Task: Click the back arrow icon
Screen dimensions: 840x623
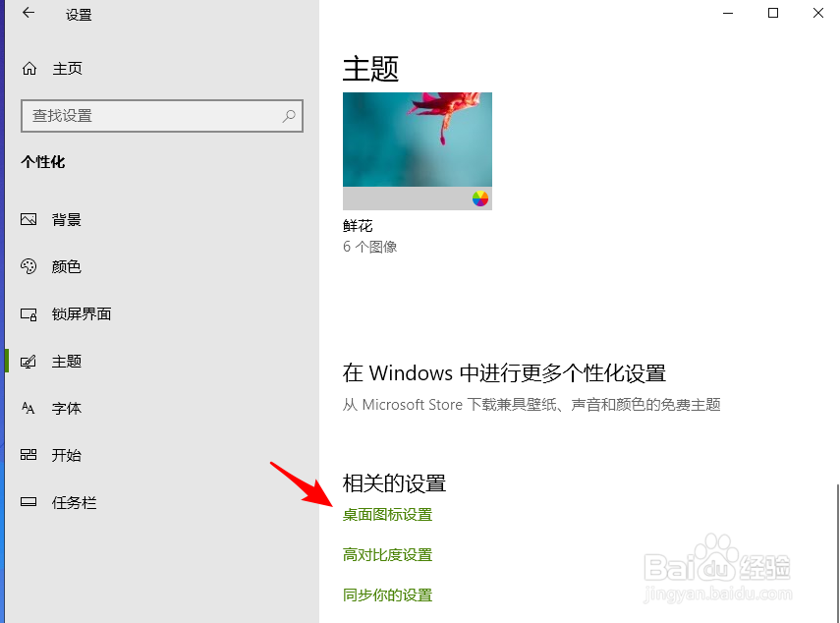Action: click(x=28, y=13)
